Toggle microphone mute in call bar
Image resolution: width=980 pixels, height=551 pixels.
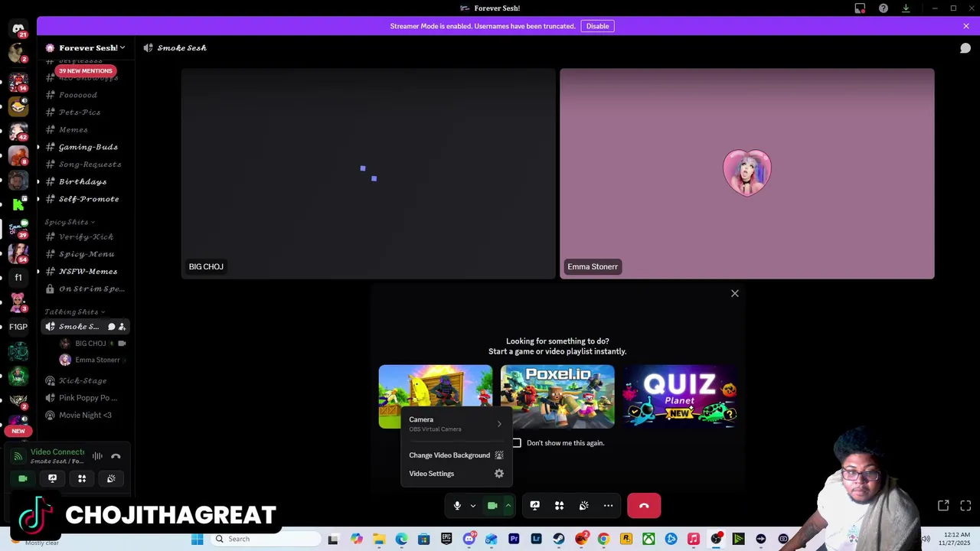(457, 506)
